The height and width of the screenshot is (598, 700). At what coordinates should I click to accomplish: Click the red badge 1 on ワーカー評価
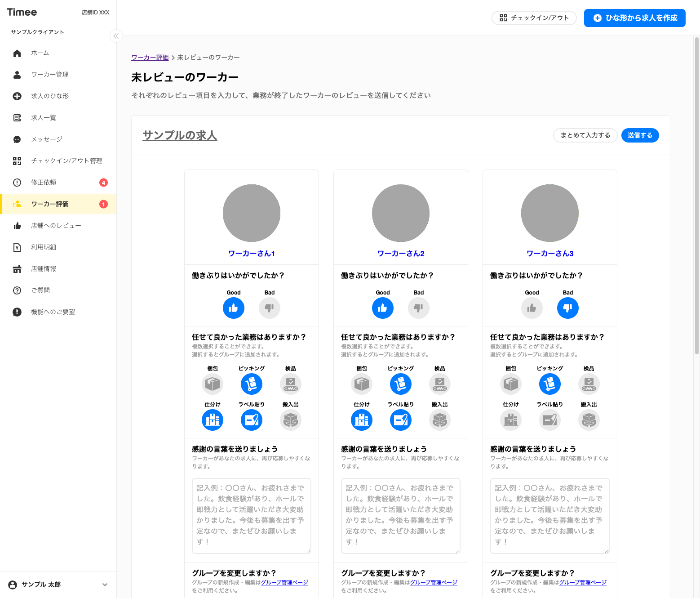103,204
